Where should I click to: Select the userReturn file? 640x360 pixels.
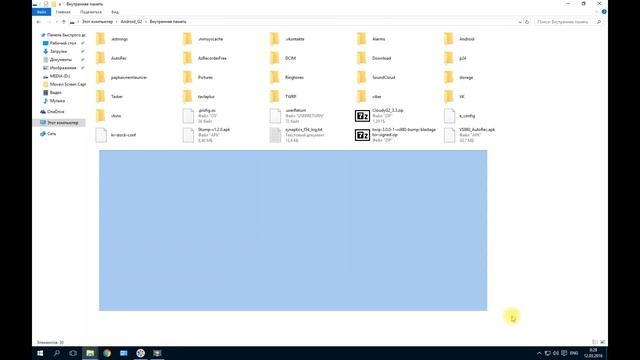297,116
